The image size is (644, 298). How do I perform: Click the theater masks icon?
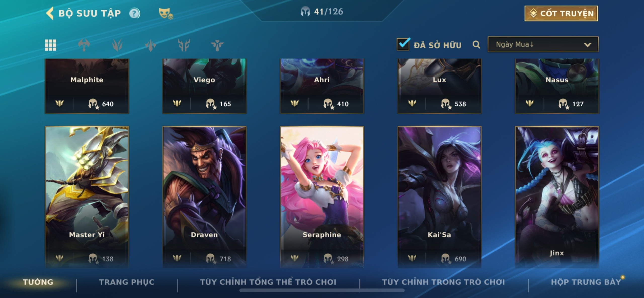pos(166,14)
